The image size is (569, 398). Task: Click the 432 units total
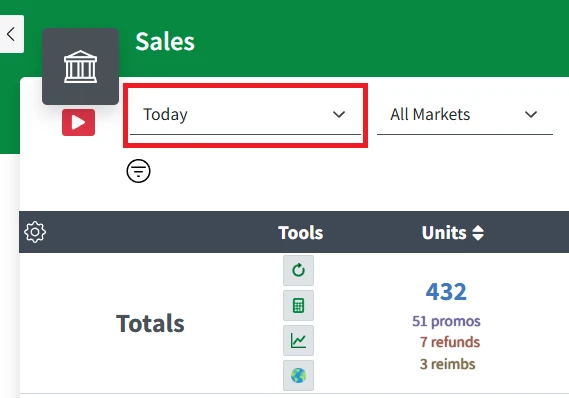click(446, 292)
